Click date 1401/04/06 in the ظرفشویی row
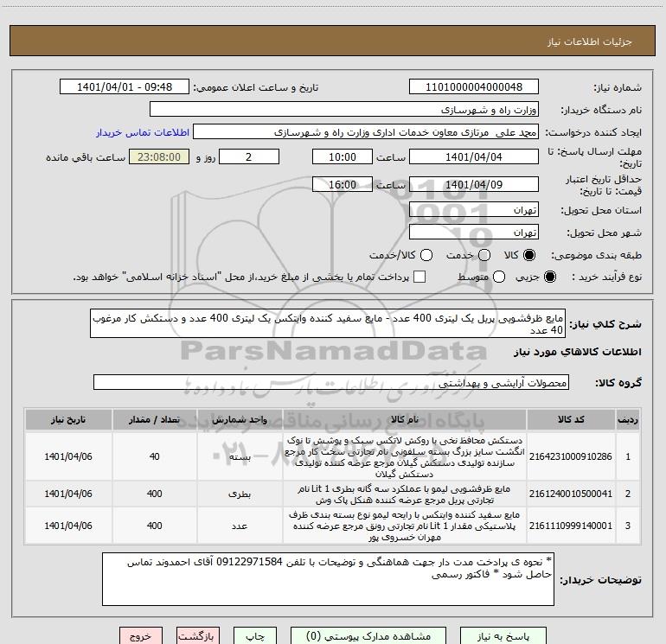This screenshot has height=644, width=666. [x=68, y=494]
